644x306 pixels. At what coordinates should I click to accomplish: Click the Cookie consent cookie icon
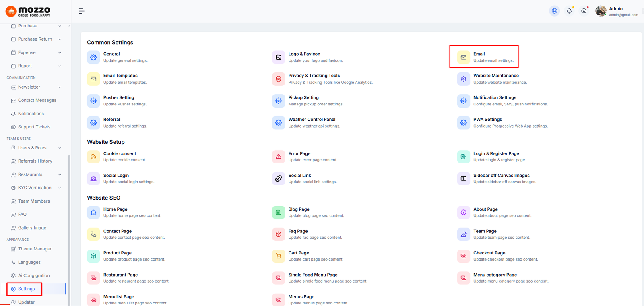click(x=93, y=157)
